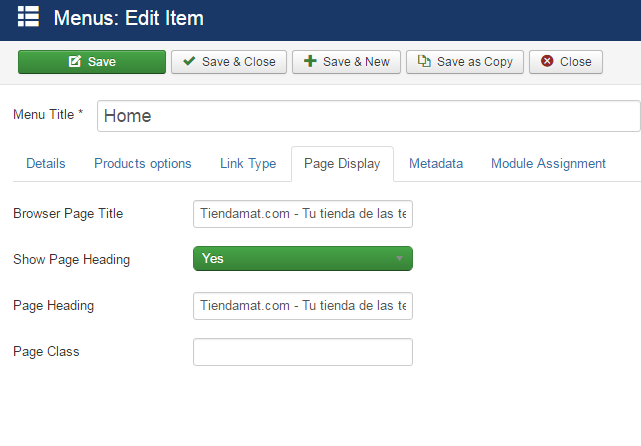Focus the empty Page Class field
Viewport: 641px width, 446px height.
[x=302, y=352]
